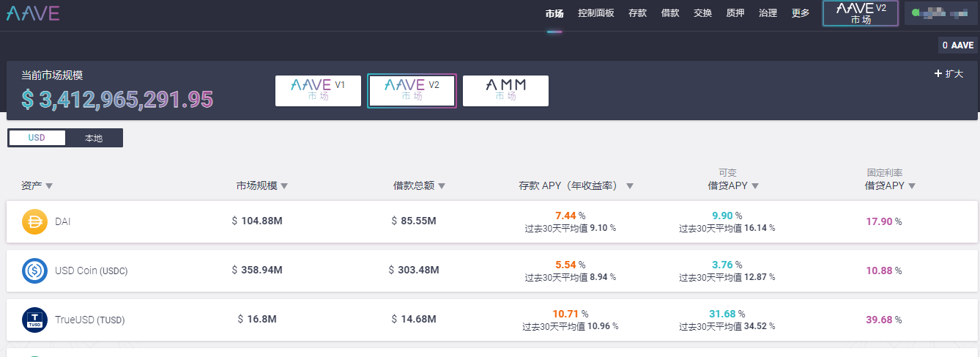Click the blurred wallet address button
This screenshot has height=357, width=980.
click(940, 13)
